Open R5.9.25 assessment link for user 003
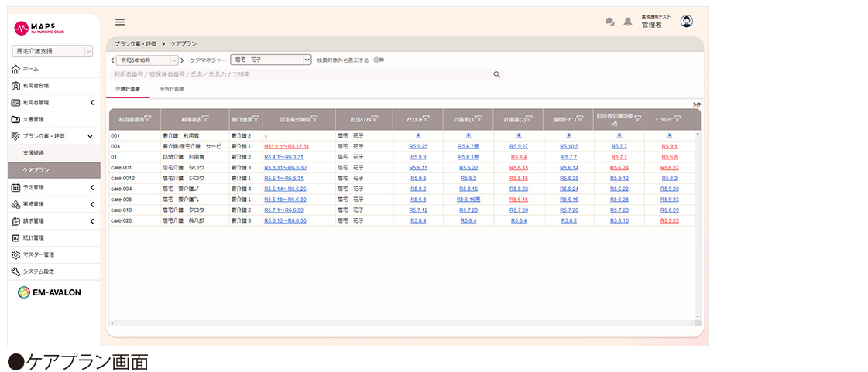The width and height of the screenshot is (868, 372). [x=418, y=146]
